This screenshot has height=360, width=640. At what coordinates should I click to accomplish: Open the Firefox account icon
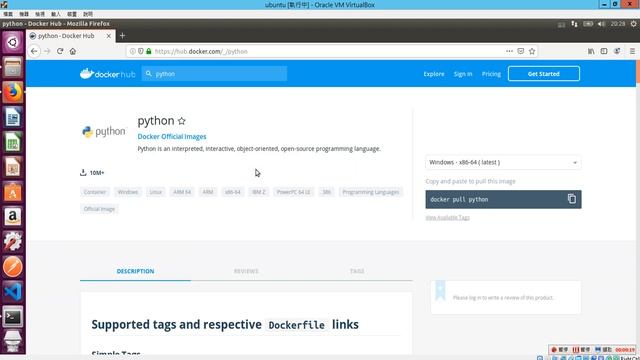tap(617, 51)
